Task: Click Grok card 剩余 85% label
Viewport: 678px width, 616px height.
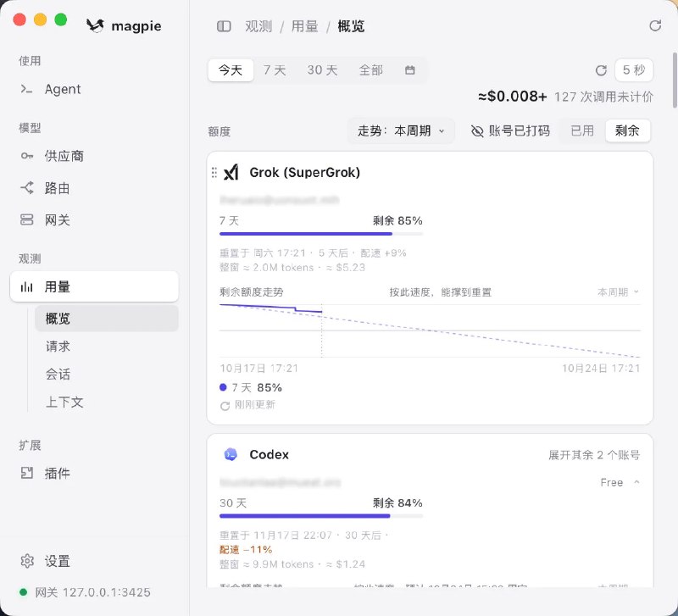Action: (x=397, y=221)
